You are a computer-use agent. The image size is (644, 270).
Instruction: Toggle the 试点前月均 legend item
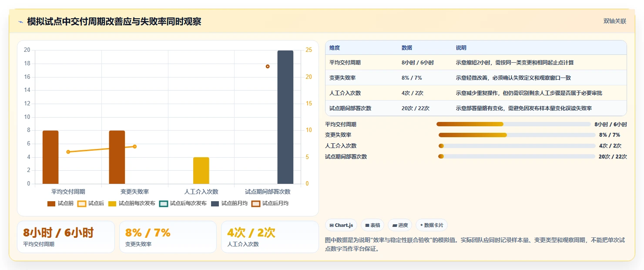click(229, 203)
